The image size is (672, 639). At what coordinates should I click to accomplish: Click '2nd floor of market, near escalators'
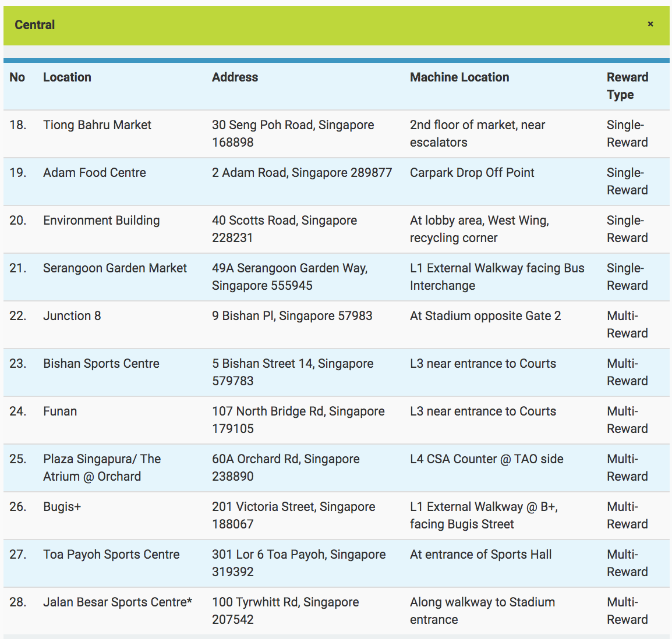[x=478, y=133]
